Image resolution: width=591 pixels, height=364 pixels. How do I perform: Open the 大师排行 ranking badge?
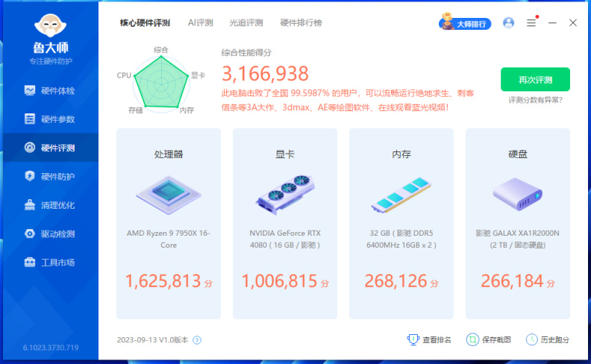pos(466,22)
